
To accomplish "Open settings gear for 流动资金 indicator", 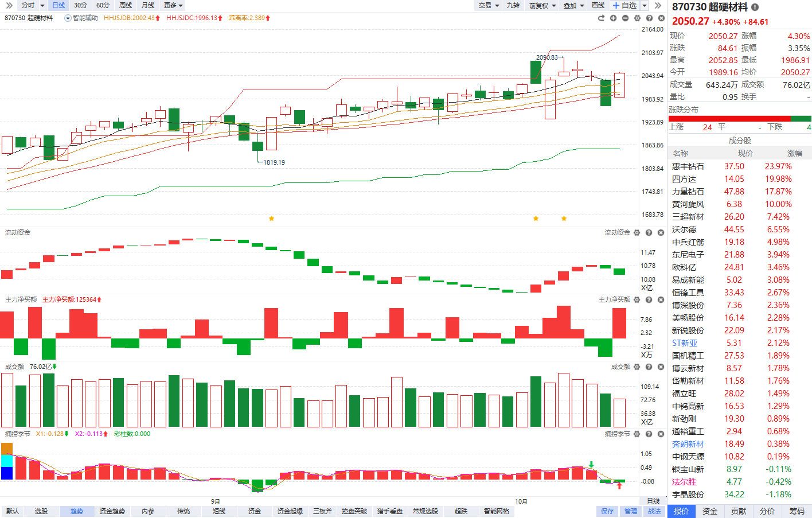I will 637,233.
